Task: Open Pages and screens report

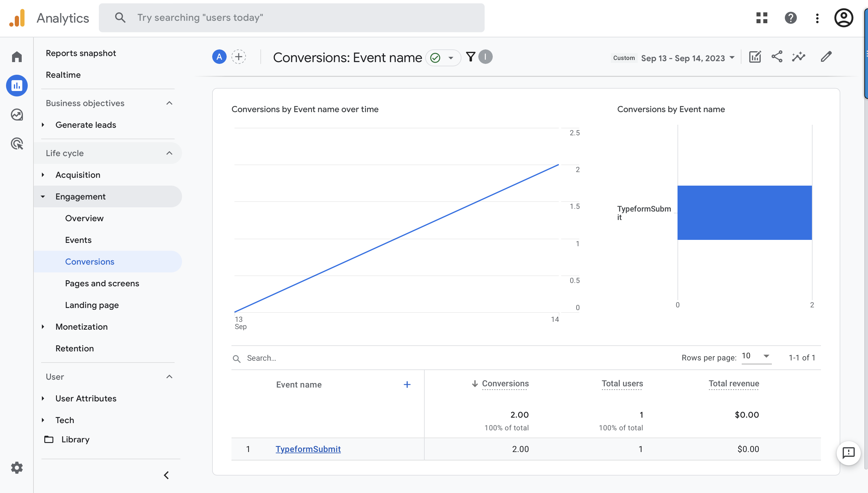Action: [102, 283]
